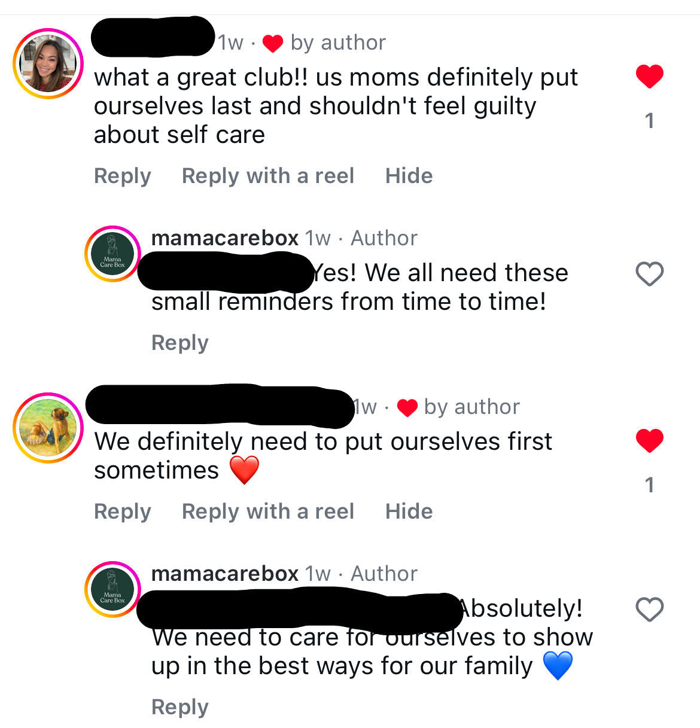
Task: Reply with a reel to 'ourselves first' comment
Action: point(268,511)
